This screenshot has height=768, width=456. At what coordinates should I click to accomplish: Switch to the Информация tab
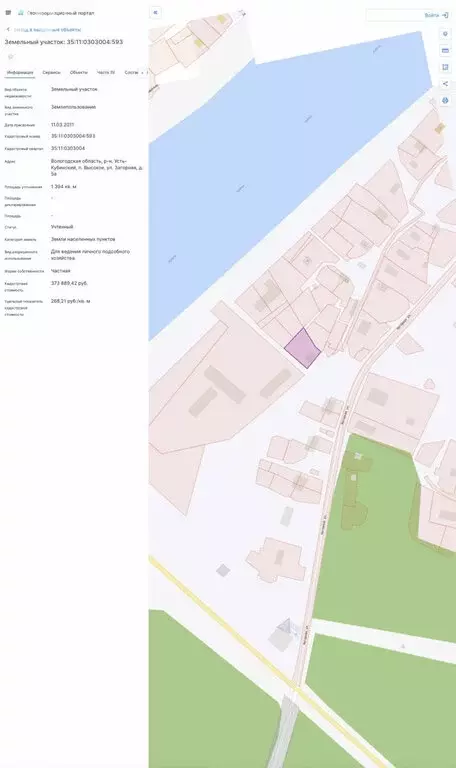[x=20, y=72]
